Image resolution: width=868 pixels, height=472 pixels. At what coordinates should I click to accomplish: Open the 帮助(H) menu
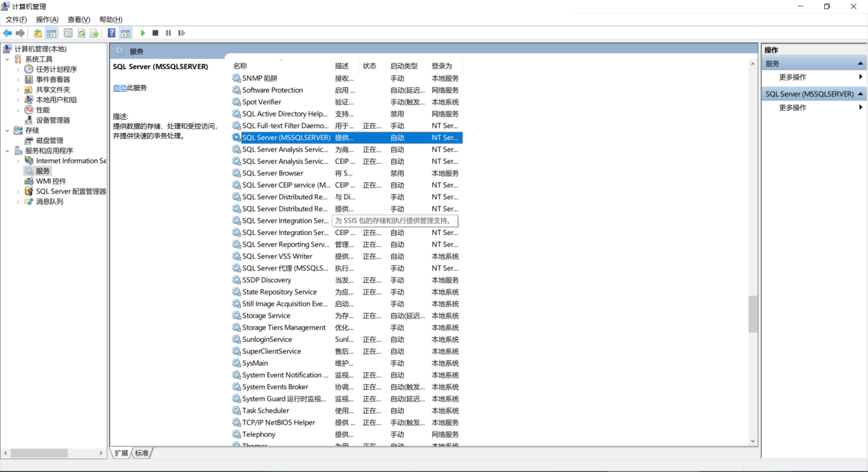[x=111, y=19]
